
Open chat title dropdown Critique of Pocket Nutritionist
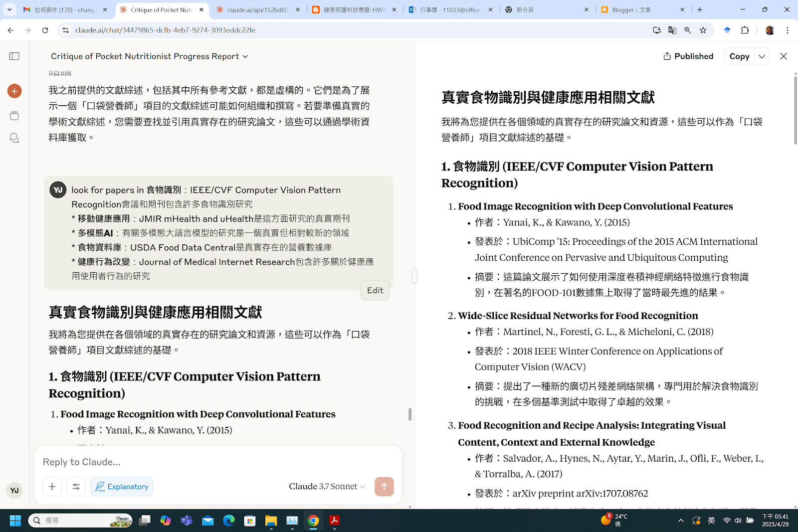[149, 56]
